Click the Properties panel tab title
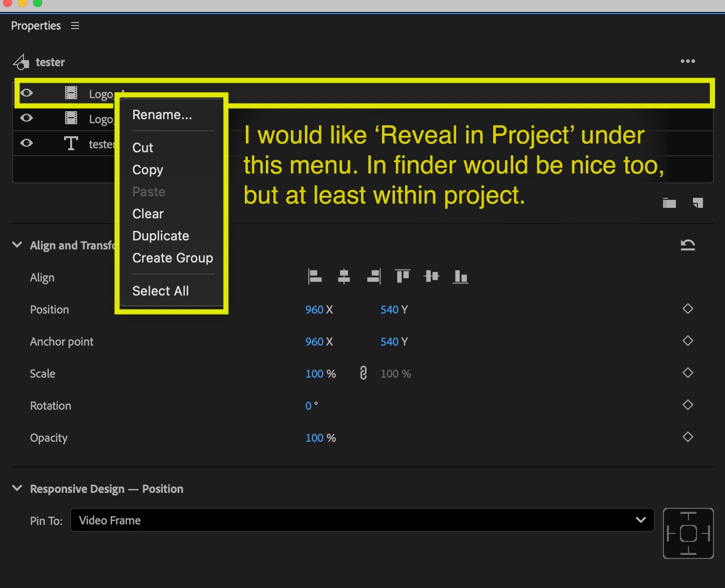Viewport: 725px width, 588px height. [x=36, y=26]
